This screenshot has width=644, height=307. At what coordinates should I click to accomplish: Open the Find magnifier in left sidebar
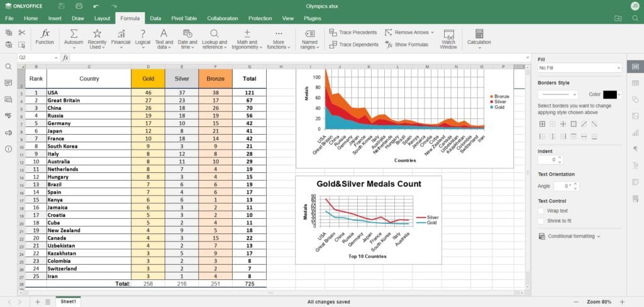click(8, 67)
